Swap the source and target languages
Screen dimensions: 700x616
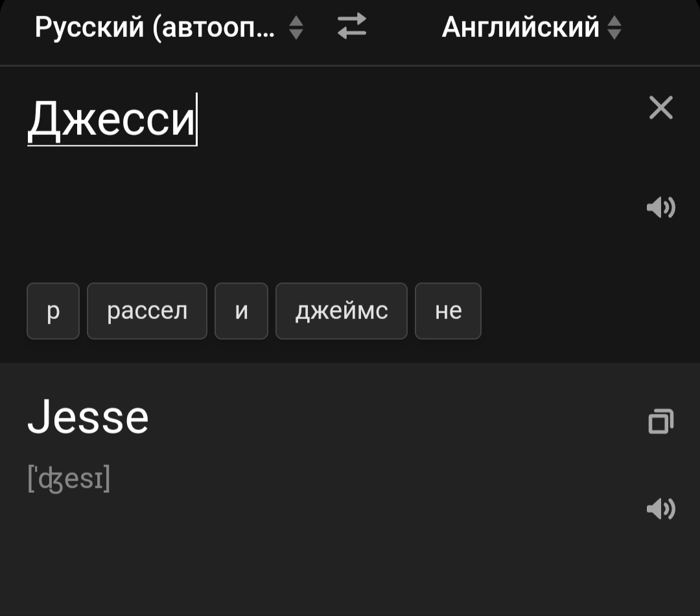352,27
